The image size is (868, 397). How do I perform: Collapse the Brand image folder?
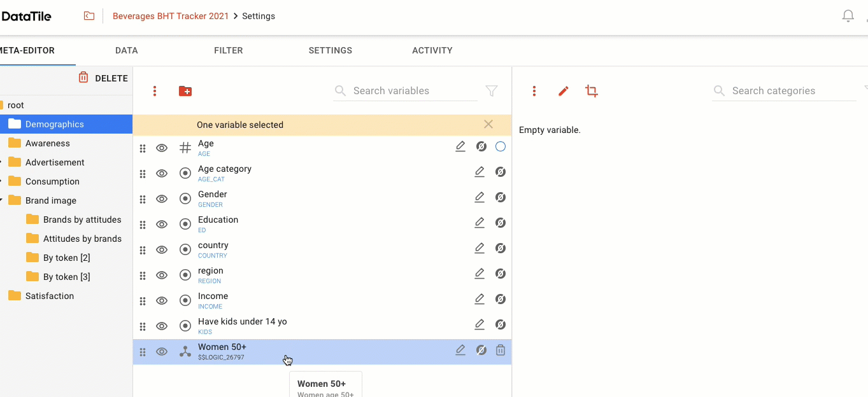[x=2, y=200]
